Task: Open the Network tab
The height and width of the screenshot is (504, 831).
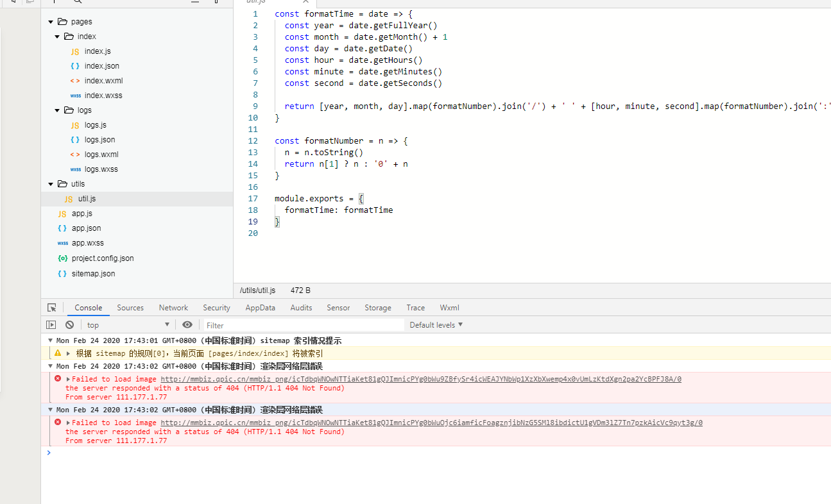Action: pyautogui.click(x=174, y=308)
